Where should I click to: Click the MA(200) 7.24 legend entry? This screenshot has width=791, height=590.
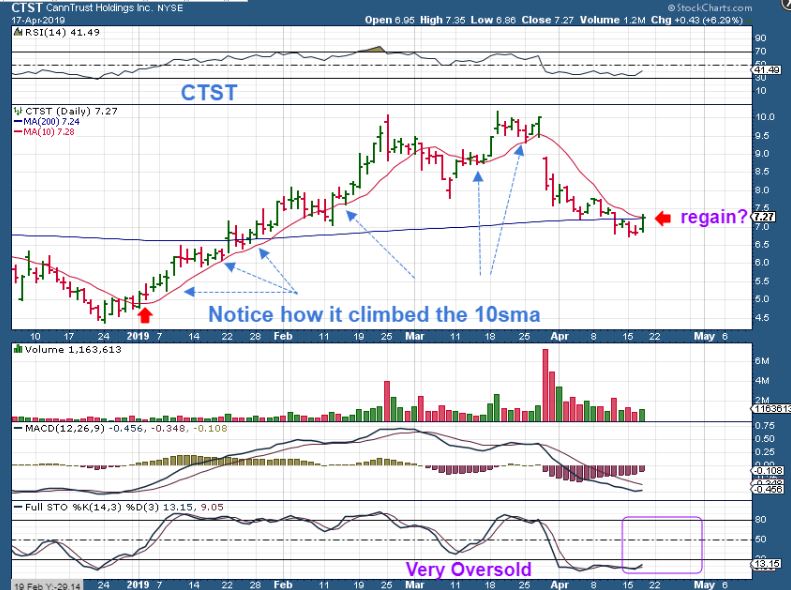[47, 122]
